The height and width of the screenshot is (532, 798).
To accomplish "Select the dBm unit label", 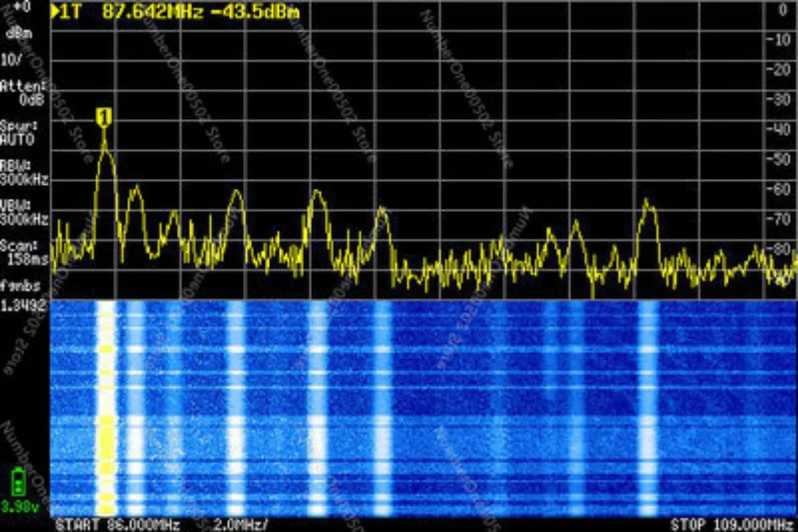I will [19, 33].
